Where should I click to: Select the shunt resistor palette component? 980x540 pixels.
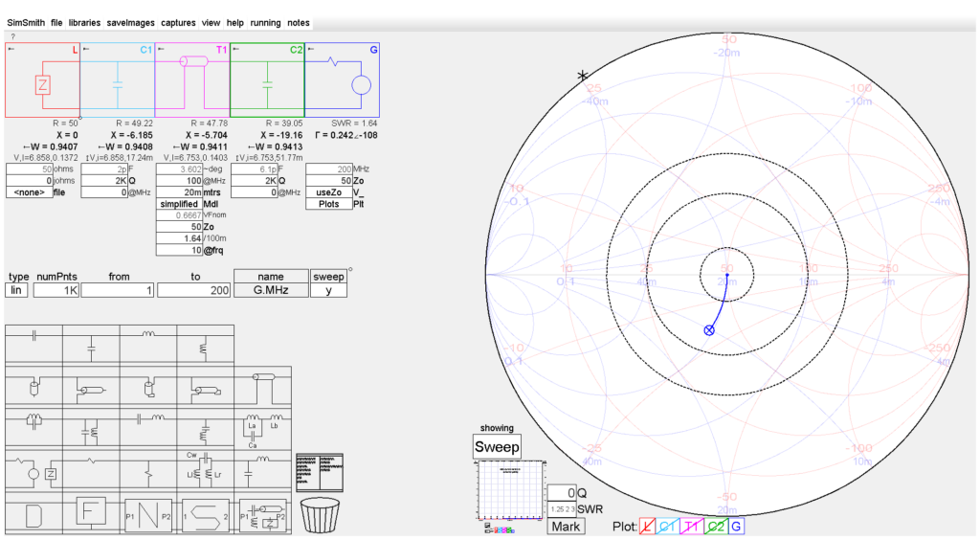(148, 473)
